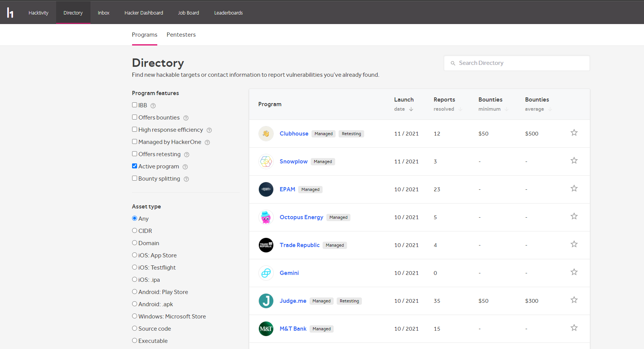Image resolution: width=644 pixels, height=349 pixels.
Task: Check Managed by HackerOne filter
Action: point(134,142)
